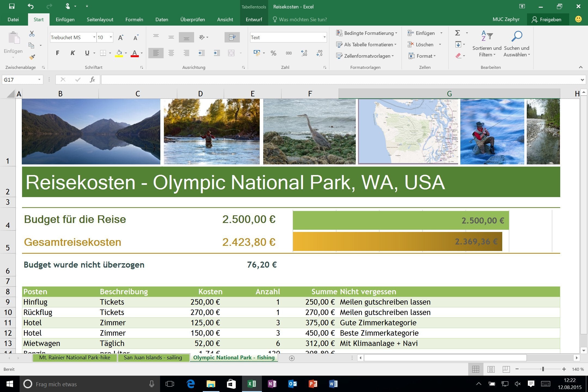Apply percent style
Image resolution: width=588 pixels, height=392 pixels.
[274, 53]
